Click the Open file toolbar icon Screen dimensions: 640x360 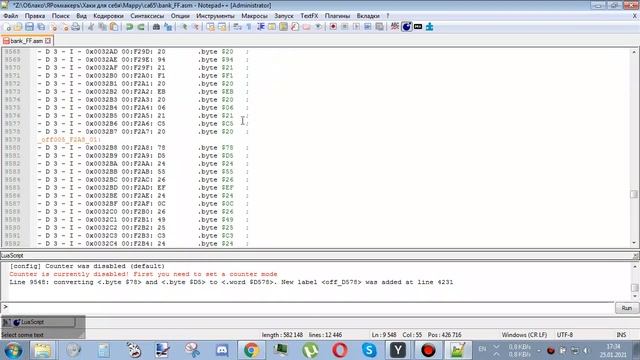(18, 27)
